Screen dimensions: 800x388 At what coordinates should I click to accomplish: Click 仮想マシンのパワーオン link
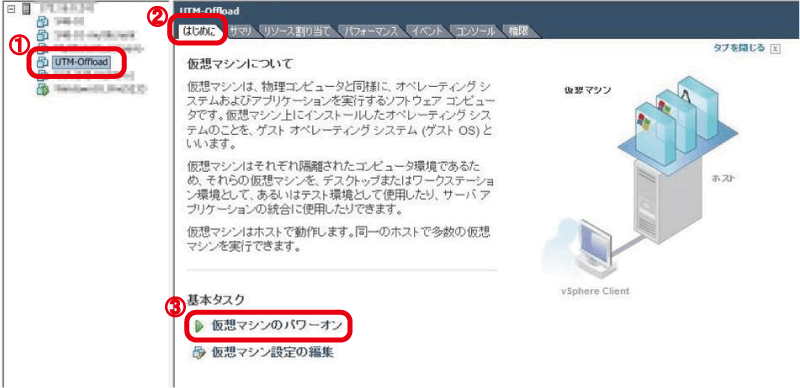tap(276, 325)
